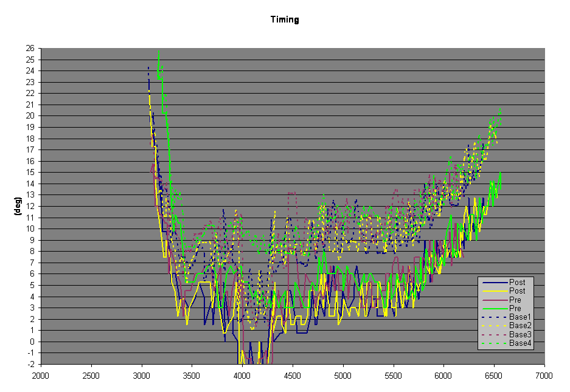Click x-axis label 2000
The image size is (570, 392).
point(40,376)
